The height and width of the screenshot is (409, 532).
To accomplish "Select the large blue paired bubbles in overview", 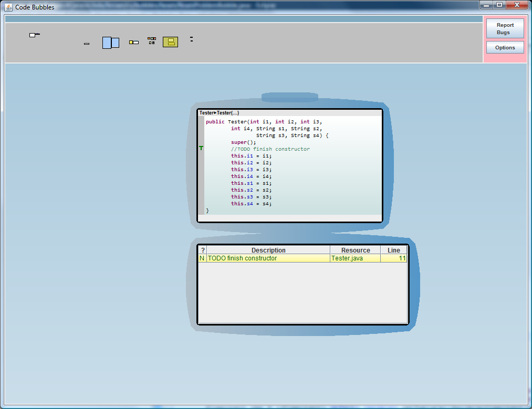I will (110, 43).
